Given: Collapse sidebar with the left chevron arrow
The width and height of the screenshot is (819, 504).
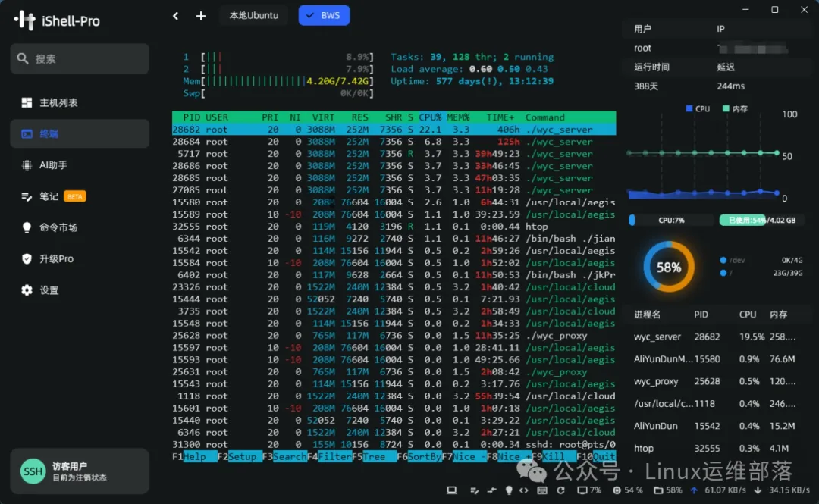Looking at the screenshot, I should pos(175,16).
